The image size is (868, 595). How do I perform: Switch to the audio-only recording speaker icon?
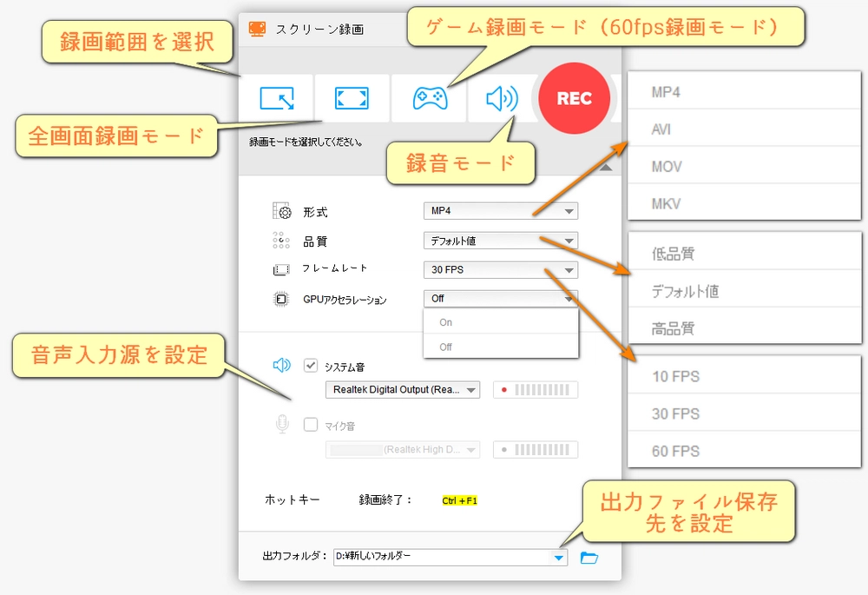(501, 99)
